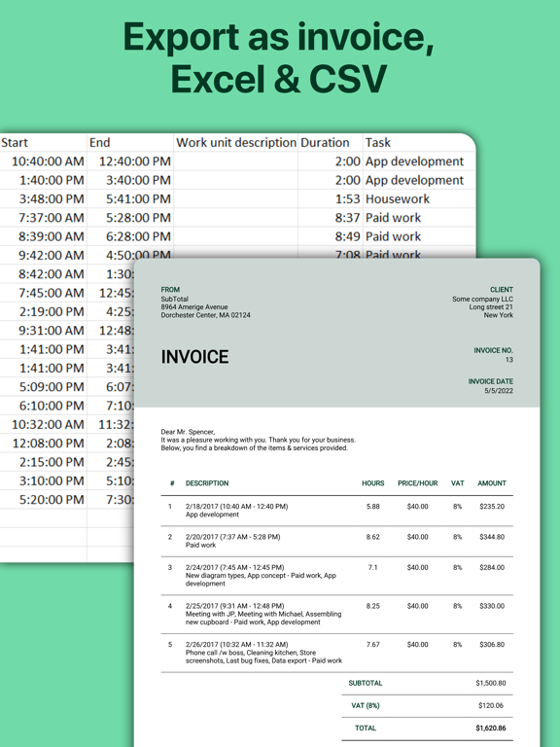
Task: Select the sender name "SubTotal" under FROM
Action: pyautogui.click(x=175, y=300)
